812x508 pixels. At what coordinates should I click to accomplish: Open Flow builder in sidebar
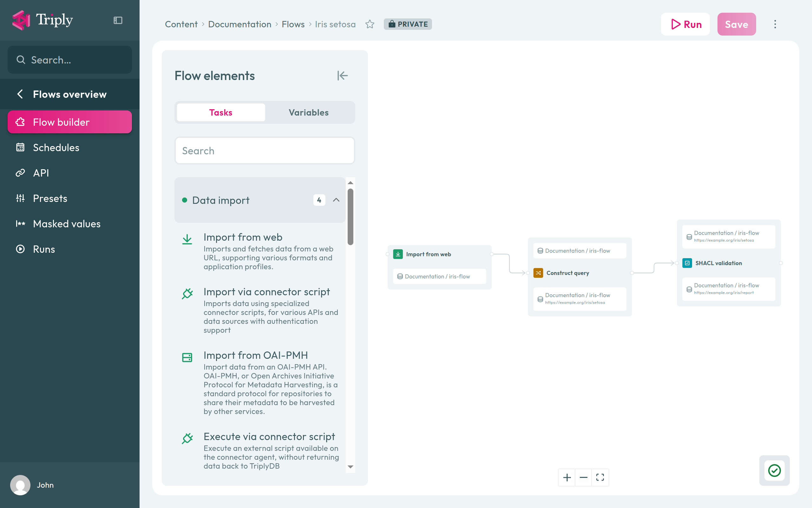pos(70,122)
